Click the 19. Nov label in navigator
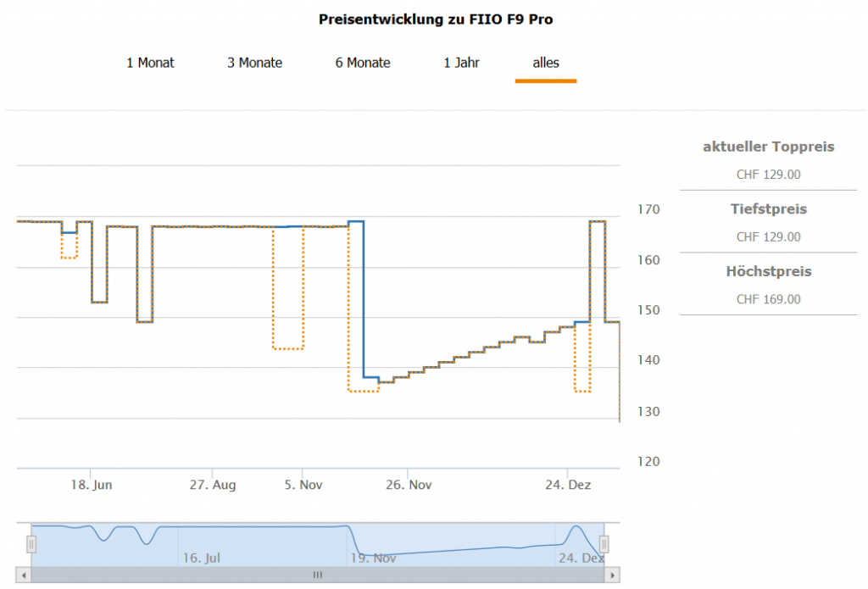Viewport: 868px width, 589px height. [373, 558]
